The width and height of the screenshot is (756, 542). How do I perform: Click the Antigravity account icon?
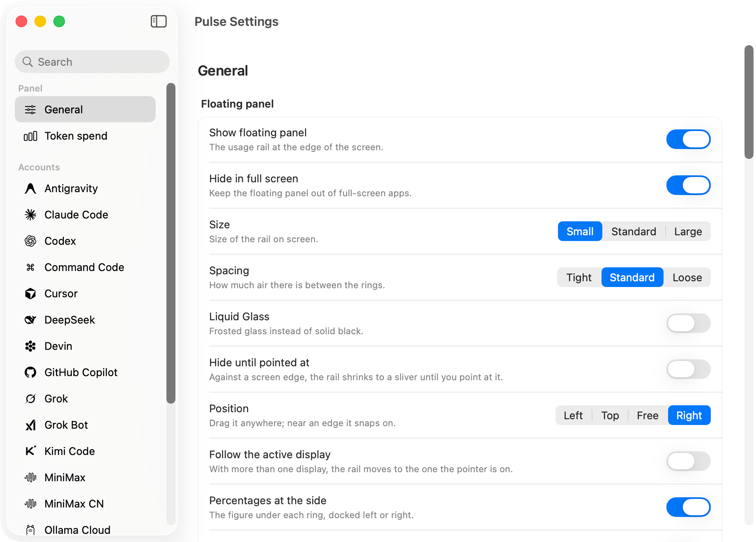pyautogui.click(x=30, y=188)
